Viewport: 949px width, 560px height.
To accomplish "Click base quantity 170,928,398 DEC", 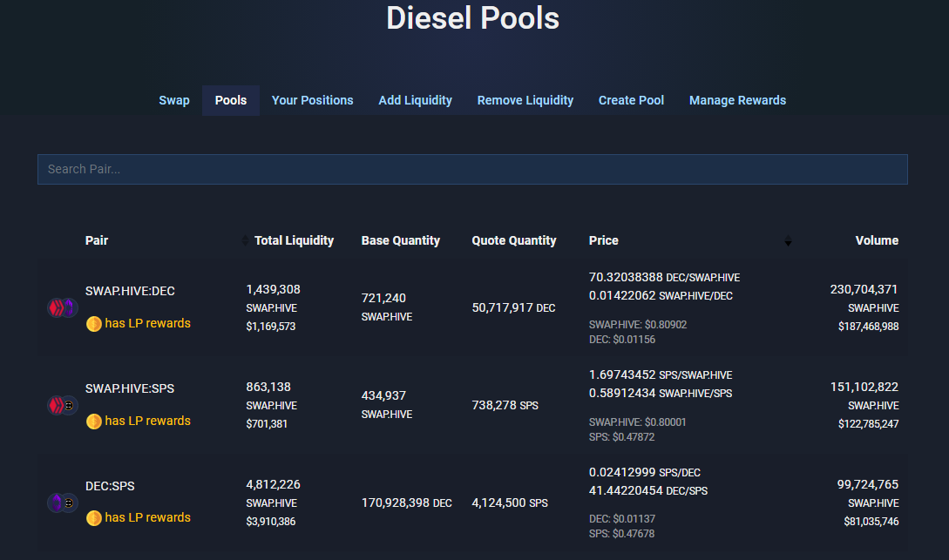I will (407, 503).
